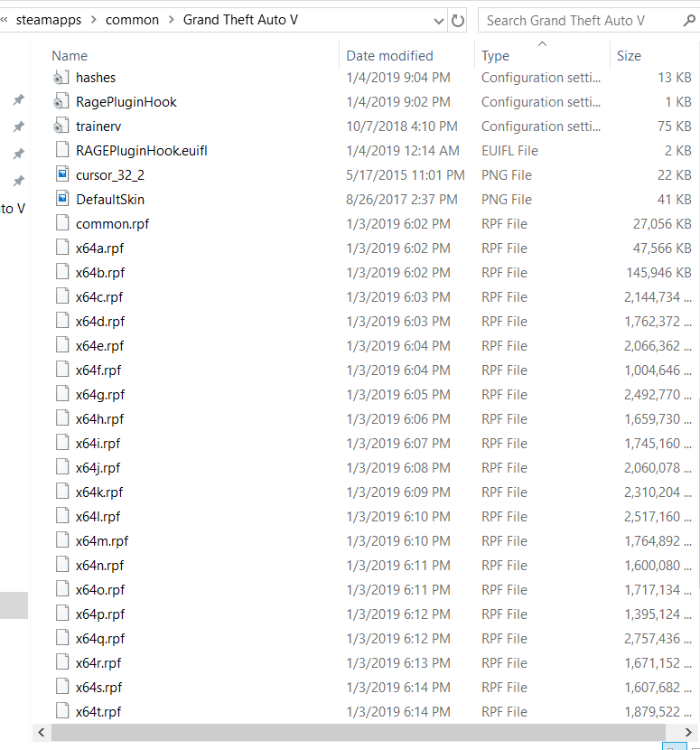
Task: Go to common folder in breadcrumb
Action: (132, 20)
